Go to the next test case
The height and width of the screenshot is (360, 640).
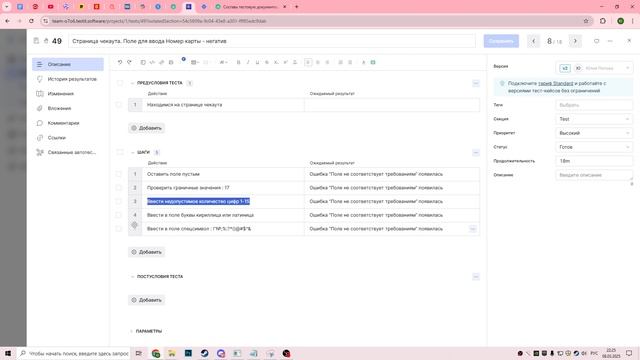pyautogui.click(x=575, y=41)
